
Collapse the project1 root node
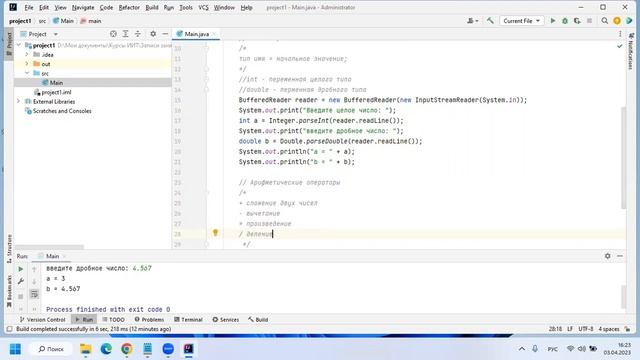pos(19,45)
